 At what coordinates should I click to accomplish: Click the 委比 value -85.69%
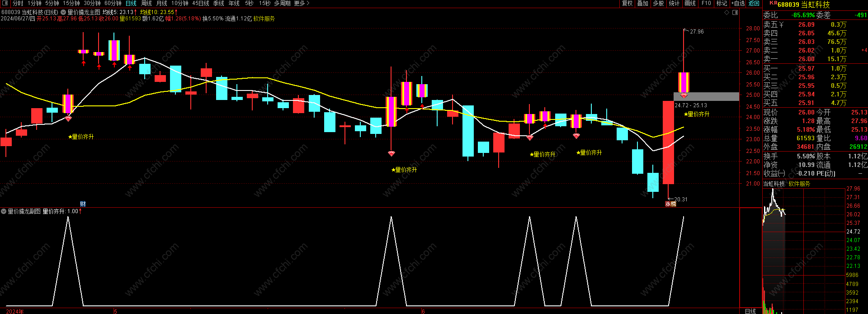click(803, 15)
